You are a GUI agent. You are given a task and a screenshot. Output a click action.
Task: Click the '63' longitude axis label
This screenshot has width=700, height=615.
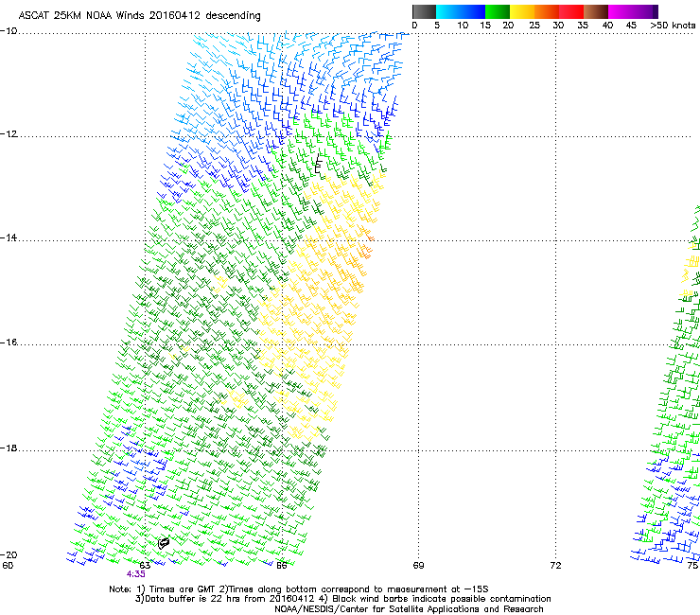(x=145, y=566)
